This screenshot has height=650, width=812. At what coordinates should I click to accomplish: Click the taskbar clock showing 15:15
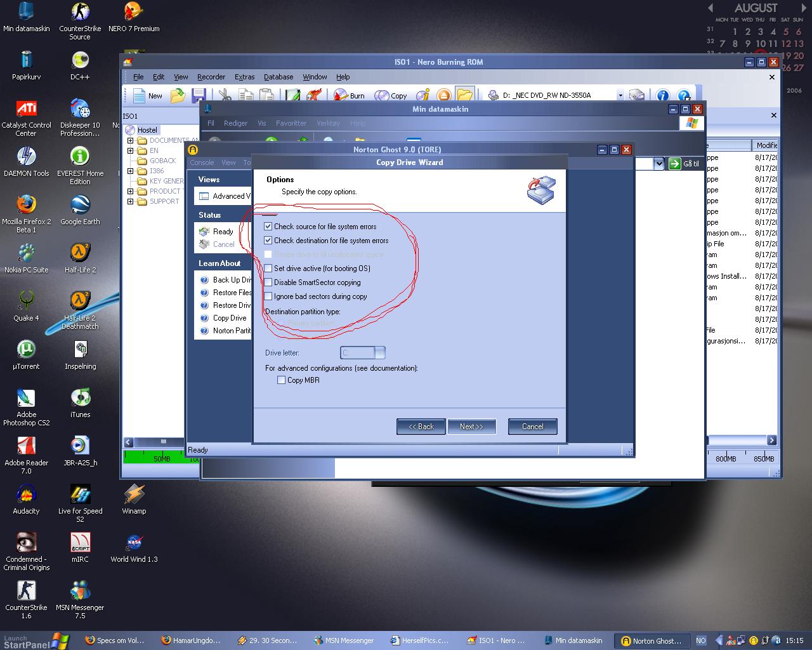tap(794, 640)
